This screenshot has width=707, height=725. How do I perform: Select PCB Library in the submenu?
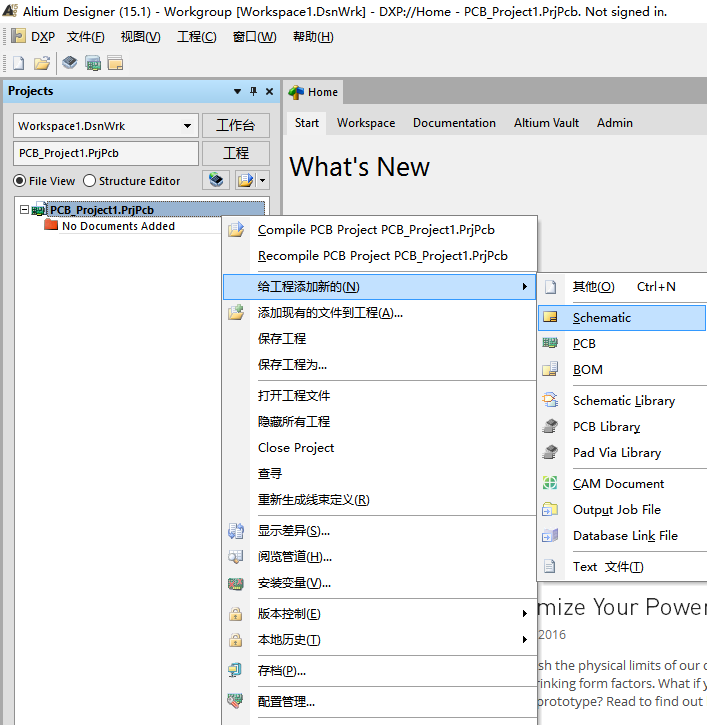click(606, 427)
